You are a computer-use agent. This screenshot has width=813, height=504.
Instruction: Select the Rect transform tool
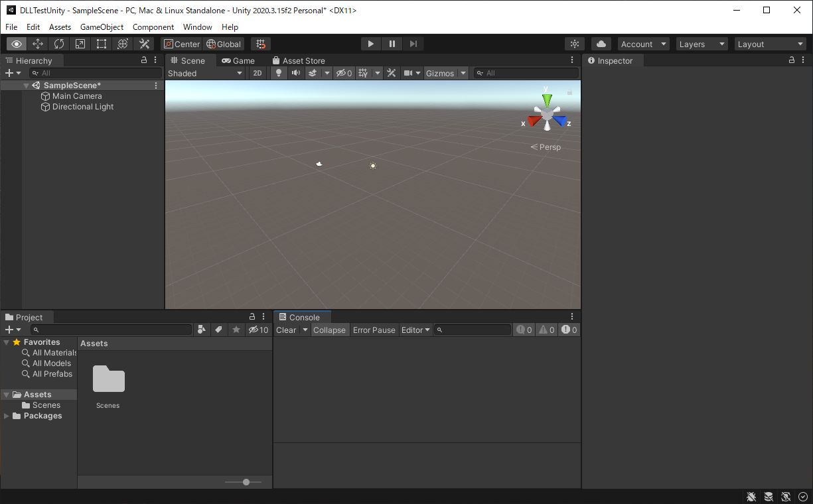click(102, 44)
